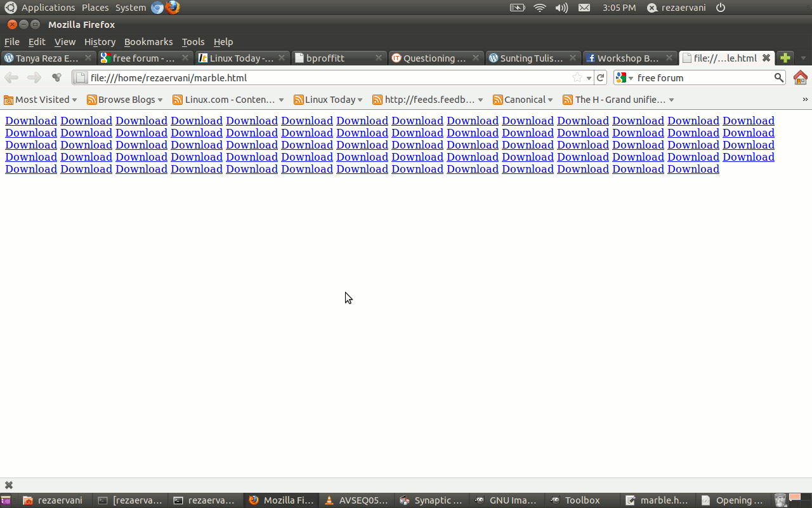Click the last Download link on first row
Viewport: 812px width, 508px height.
click(x=749, y=121)
